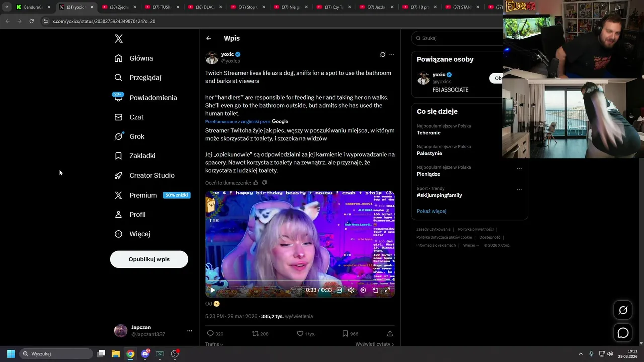Open the Główna home page
644x362 pixels.
coord(134,58)
